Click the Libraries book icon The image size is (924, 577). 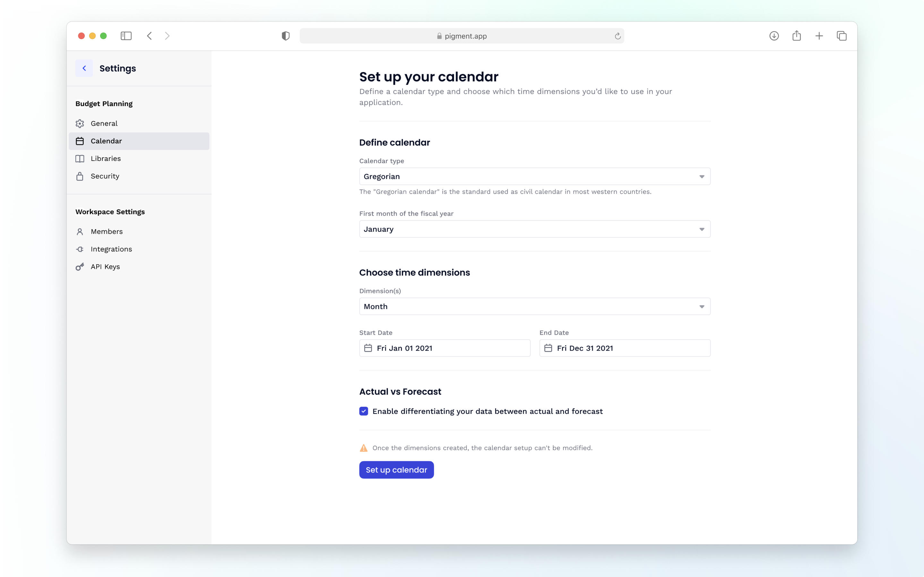[x=80, y=159]
